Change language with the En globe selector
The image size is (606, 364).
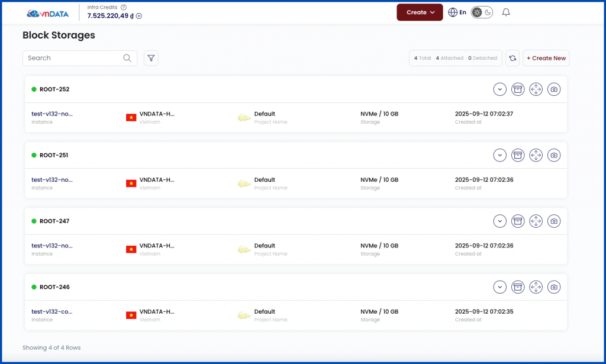tap(457, 12)
